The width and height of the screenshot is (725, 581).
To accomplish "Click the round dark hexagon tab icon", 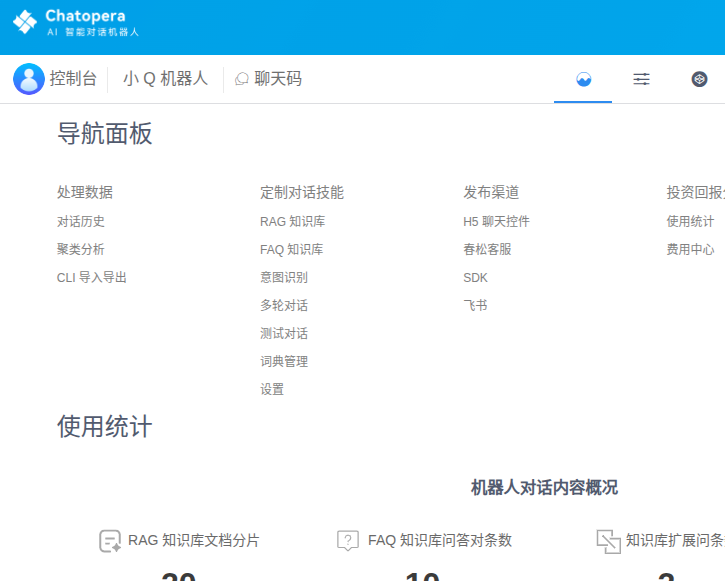I will [x=699, y=79].
